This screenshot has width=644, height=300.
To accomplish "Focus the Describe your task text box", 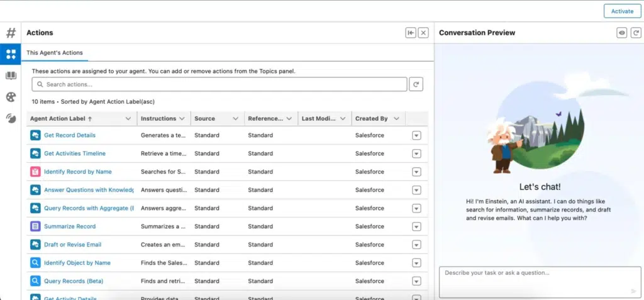I will (x=540, y=282).
